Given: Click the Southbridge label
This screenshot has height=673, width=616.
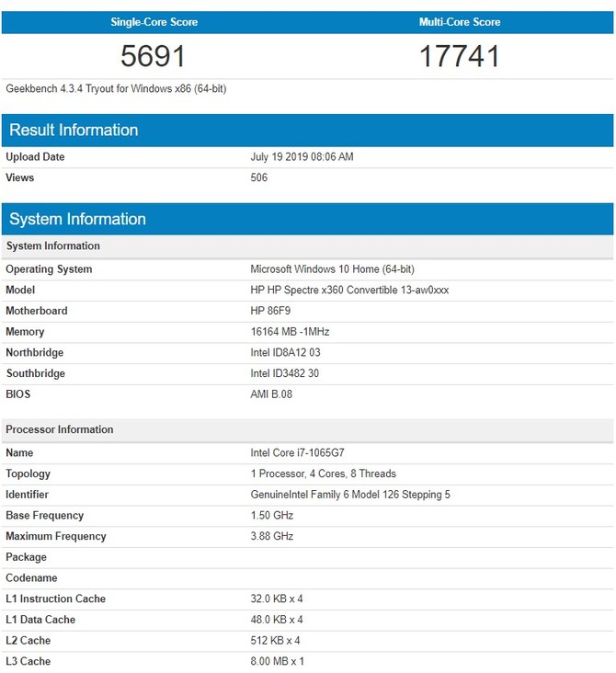Looking at the screenshot, I should click(36, 373).
